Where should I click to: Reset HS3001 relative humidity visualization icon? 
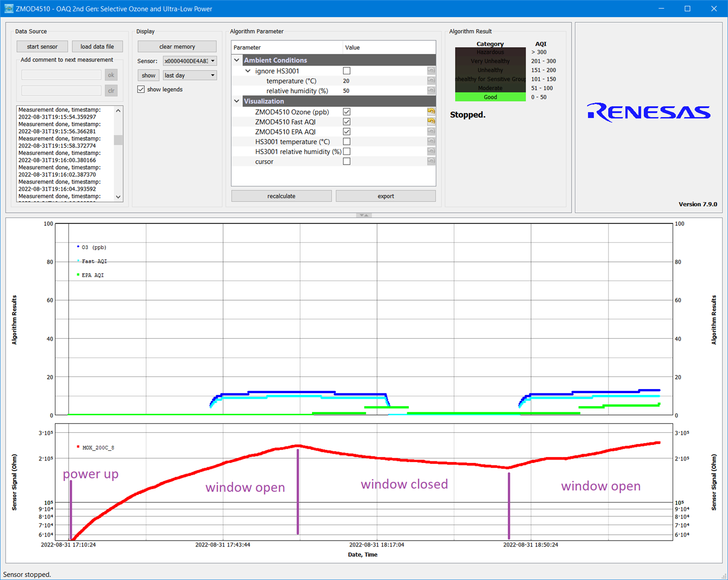pos(431,152)
